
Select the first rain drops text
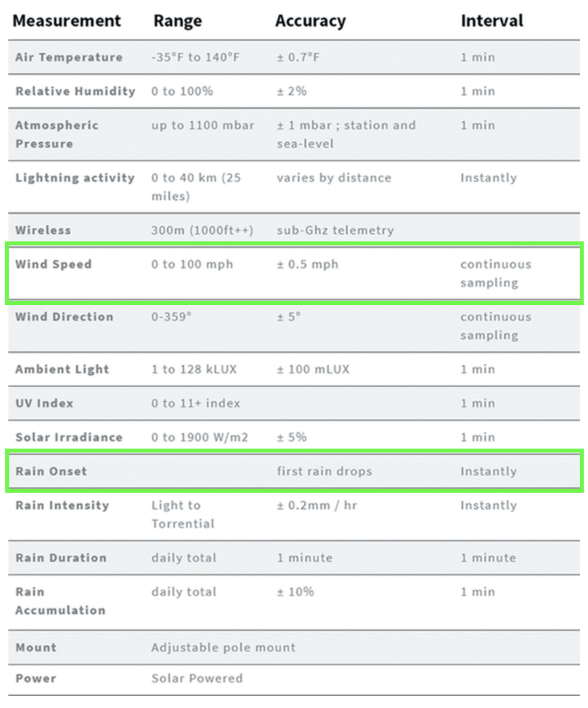click(324, 471)
